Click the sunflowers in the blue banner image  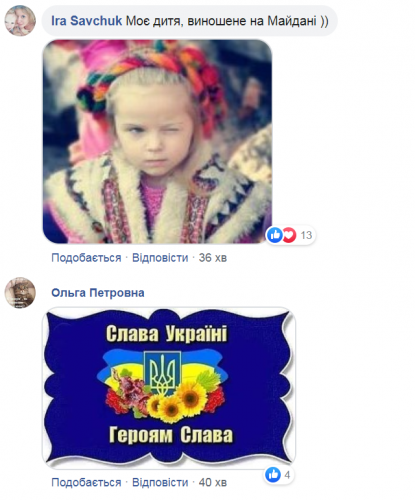pyautogui.click(x=177, y=402)
